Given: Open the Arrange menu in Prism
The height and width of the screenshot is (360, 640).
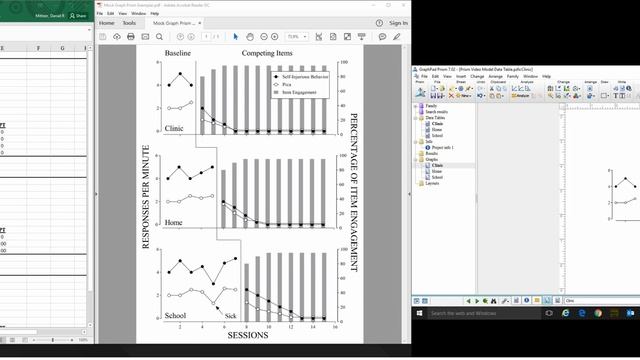Looking at the screenshot, I should click(495, 76).
